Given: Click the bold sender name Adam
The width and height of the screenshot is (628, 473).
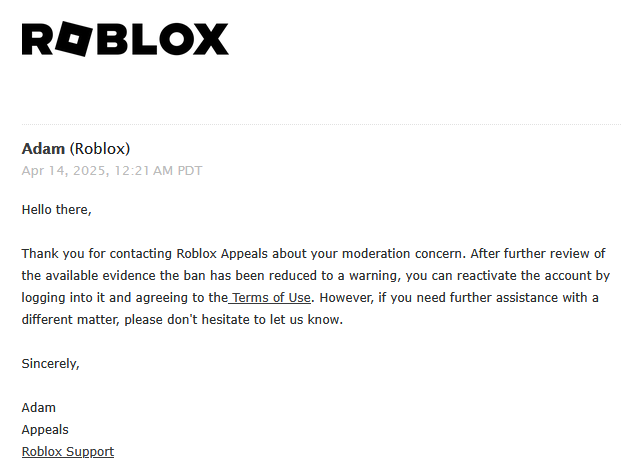Looking at the screenshot, I should coord(43,149).
